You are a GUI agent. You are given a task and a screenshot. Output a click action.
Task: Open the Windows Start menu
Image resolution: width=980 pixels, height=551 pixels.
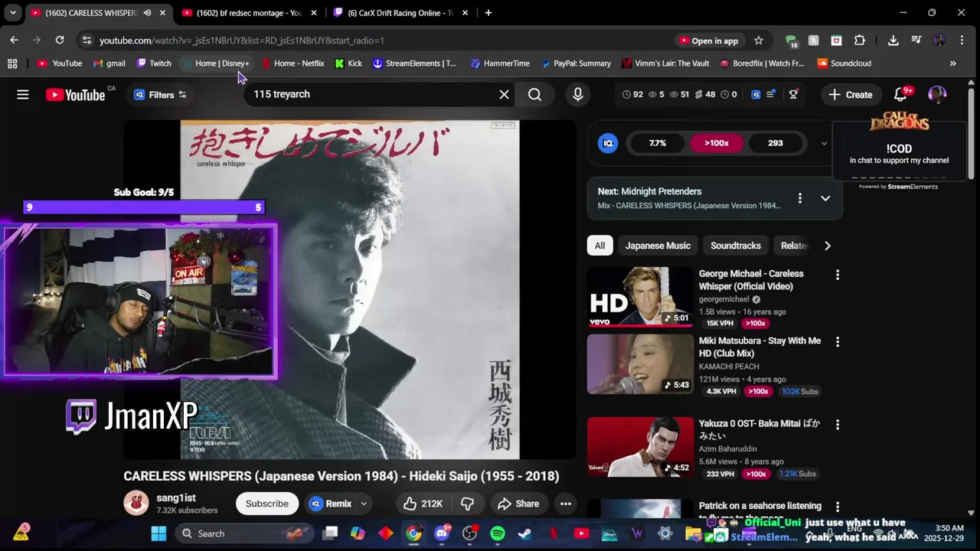tap(158, 533)
